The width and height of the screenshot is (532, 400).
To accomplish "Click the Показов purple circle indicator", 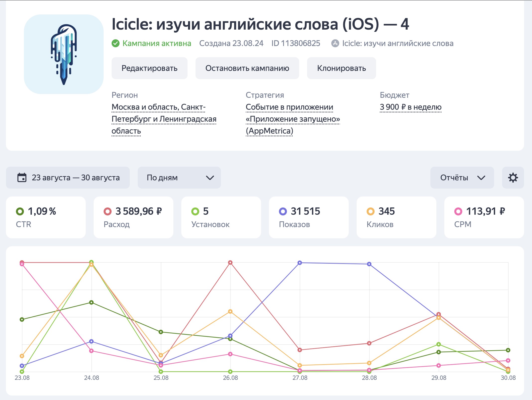I will [283, 211].
